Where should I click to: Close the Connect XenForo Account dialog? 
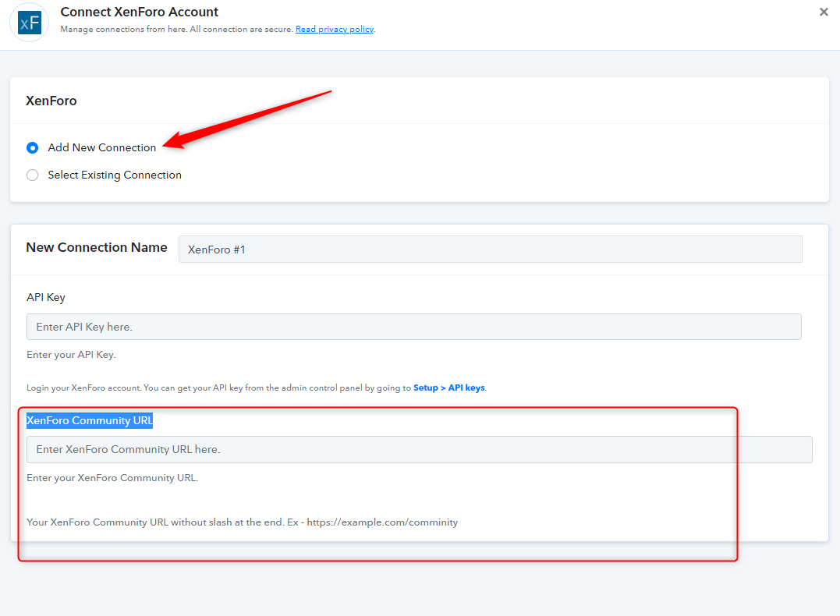tap(824, 12)
